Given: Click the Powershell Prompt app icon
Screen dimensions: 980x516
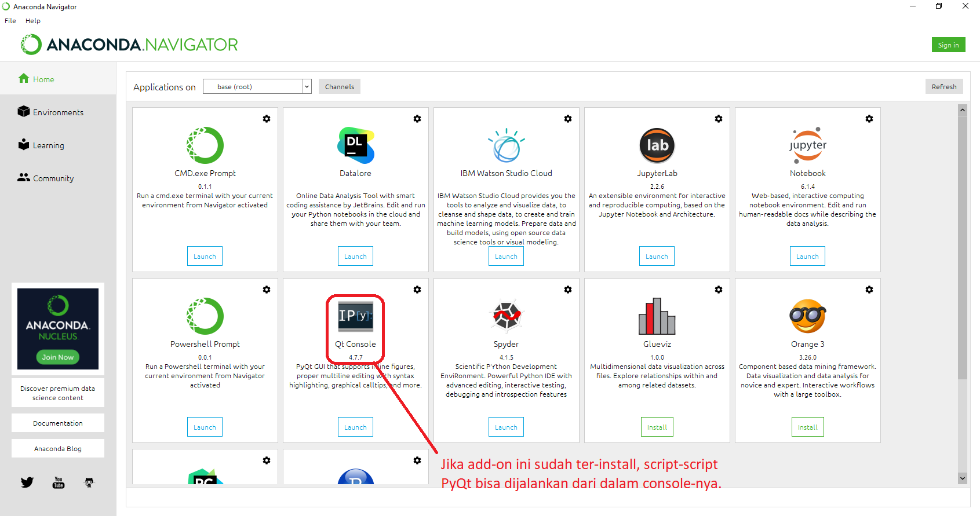Looking at the screenshot, I should [x=205, y=316].
